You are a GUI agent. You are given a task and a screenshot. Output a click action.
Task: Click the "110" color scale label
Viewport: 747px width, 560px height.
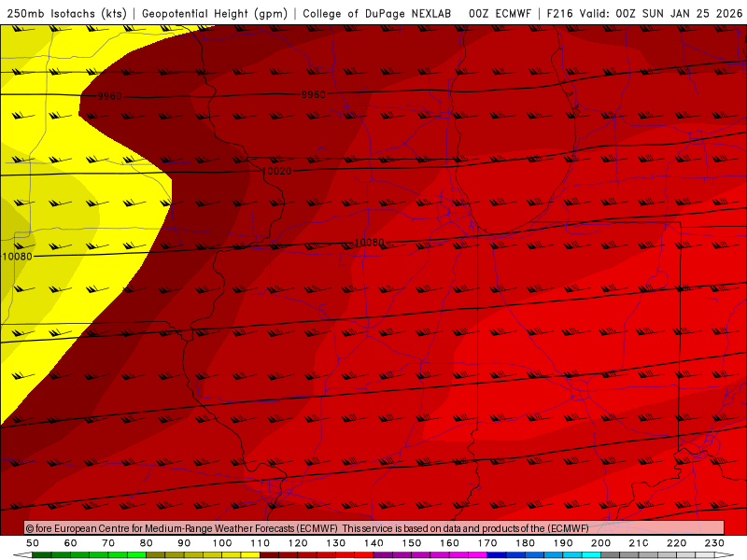261,543
